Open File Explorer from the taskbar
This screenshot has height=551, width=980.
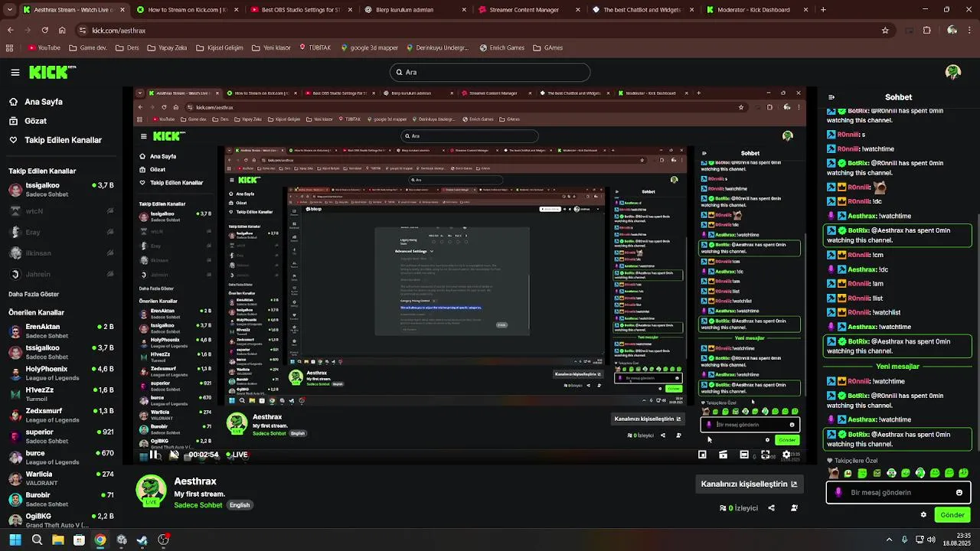58,540
